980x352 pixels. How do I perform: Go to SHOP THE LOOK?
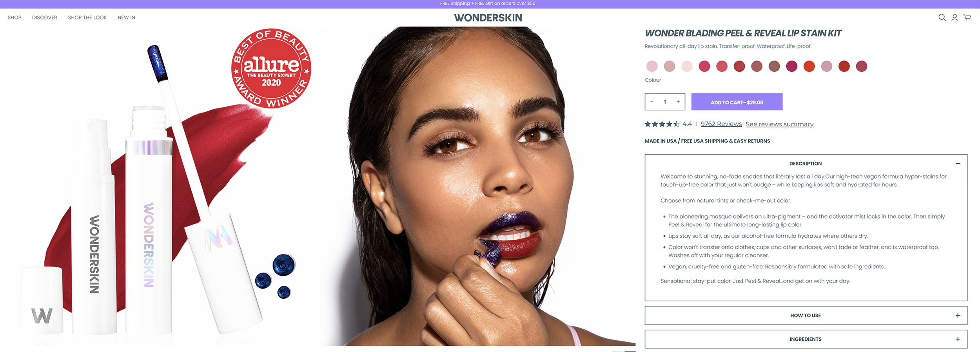pos(87,18)
